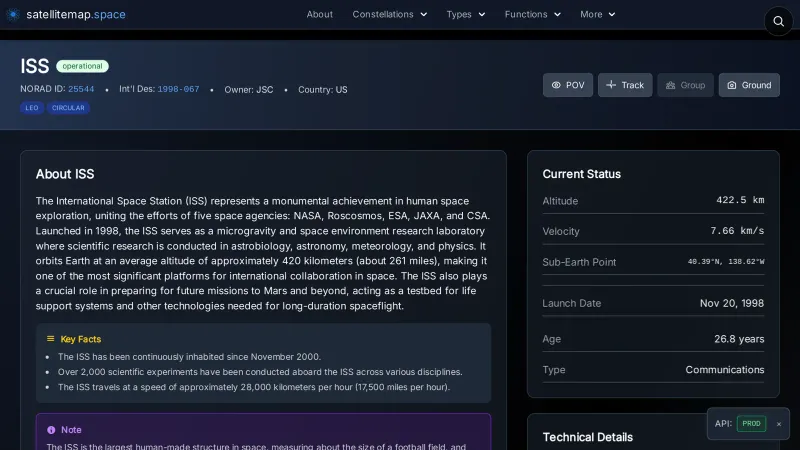Viewport: 800px width, 450px height.
Task: Click the satellitemap.space logo icon
Action: [x=13, y=14]
